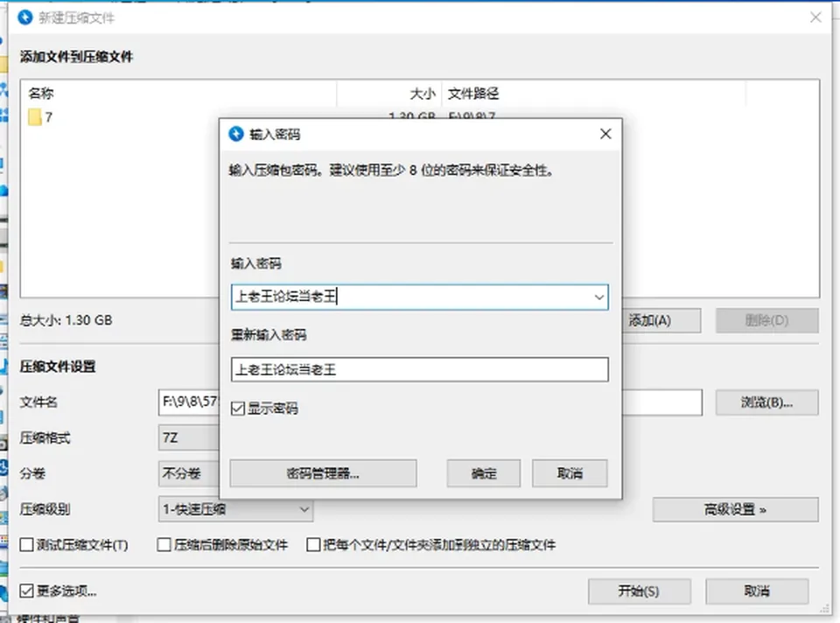
Task: Expand the password history dropdown arrow
Action: pos(598,297)
